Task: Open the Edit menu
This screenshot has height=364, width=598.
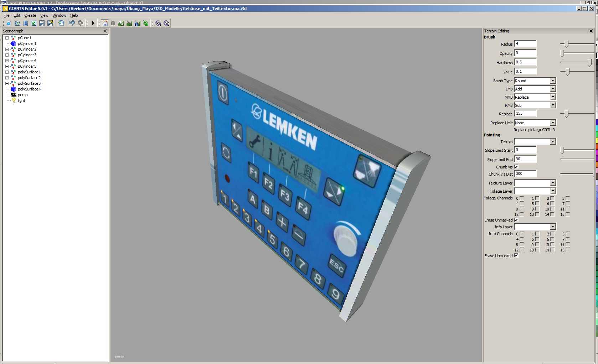Action: 17,15
